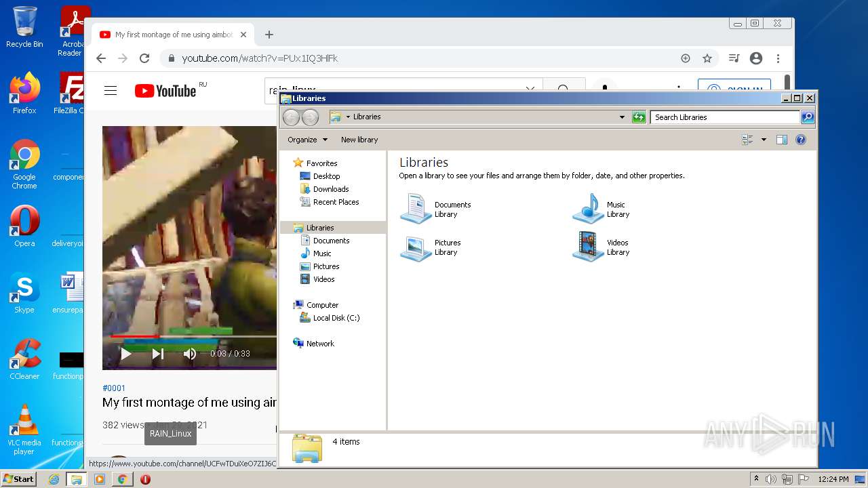868x488 pixels.
Task: Click the search magnifier in Libraries window
Action: click(x=807, y=117)
